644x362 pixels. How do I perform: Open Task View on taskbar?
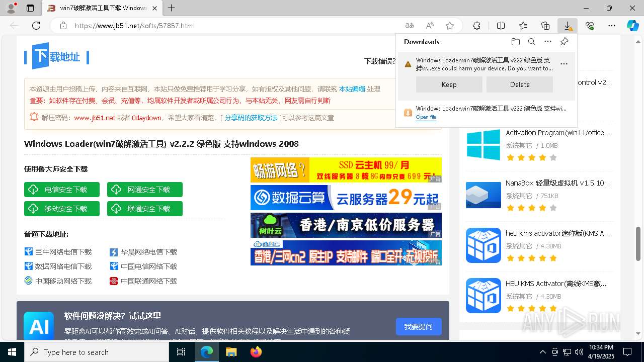[x=181, y=352]
